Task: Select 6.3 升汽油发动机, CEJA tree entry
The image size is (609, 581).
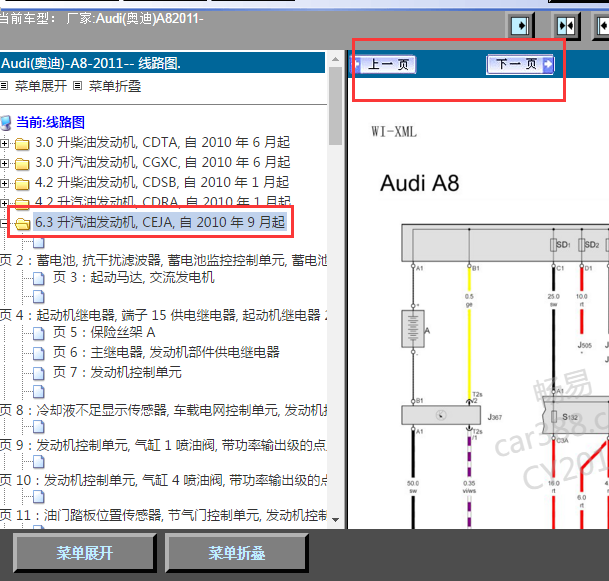Action: pyautogui.click(x=160, y=223)
